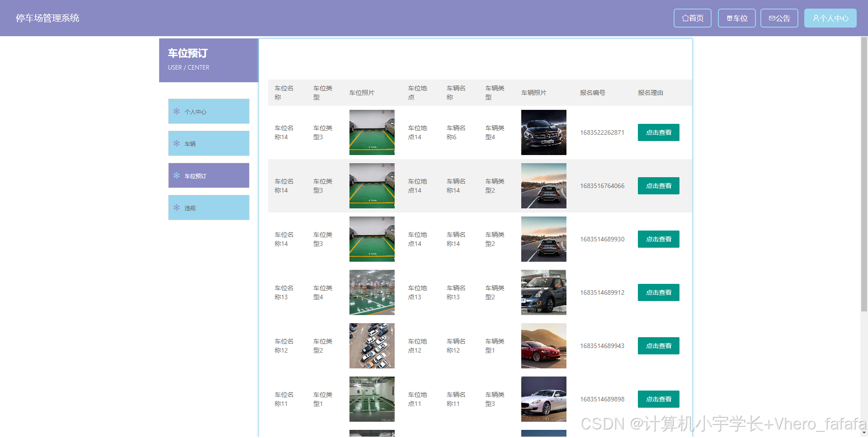Click registration number 1683516764066
868x438 pixels.
tap(602, 186)
